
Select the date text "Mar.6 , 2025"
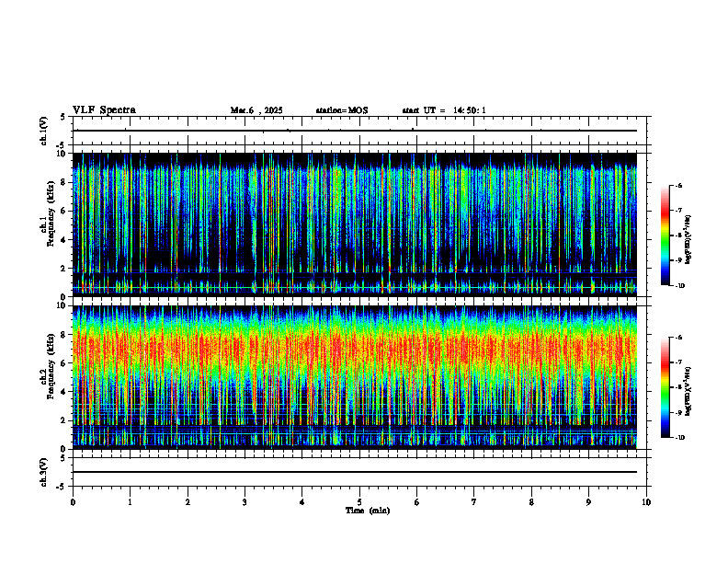(256, 110)
